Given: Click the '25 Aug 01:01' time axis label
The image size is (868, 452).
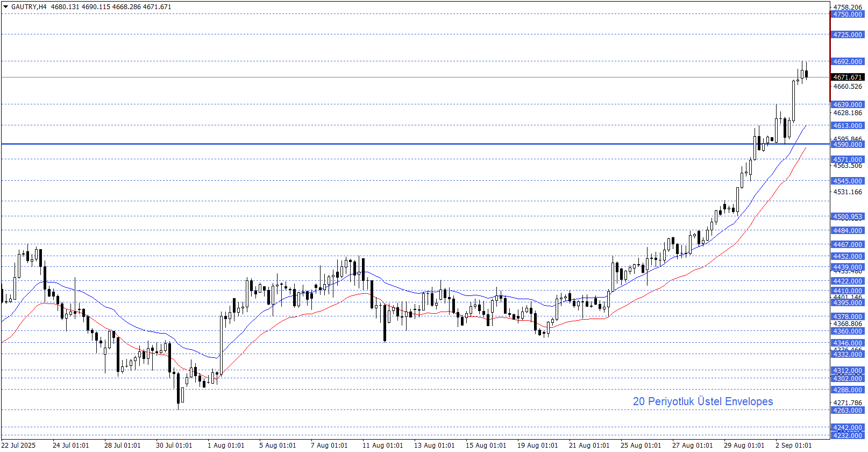Looking at the screenshot, I should (641, 446).
